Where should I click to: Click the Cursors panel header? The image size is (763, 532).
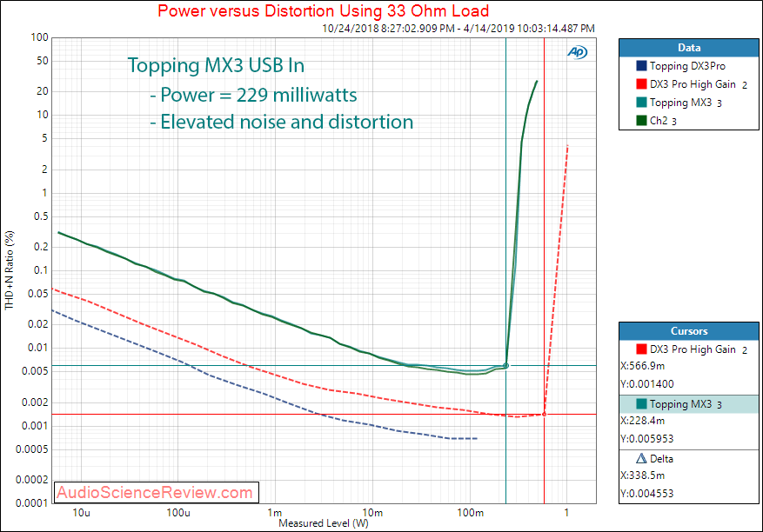click(x=688, y=331)
